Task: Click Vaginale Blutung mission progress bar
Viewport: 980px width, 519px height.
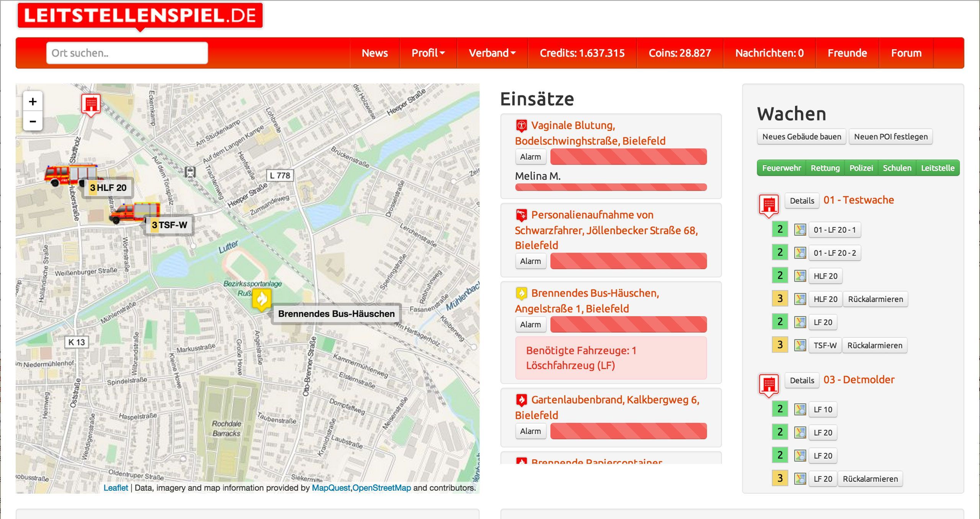Action: pos(629,157)
